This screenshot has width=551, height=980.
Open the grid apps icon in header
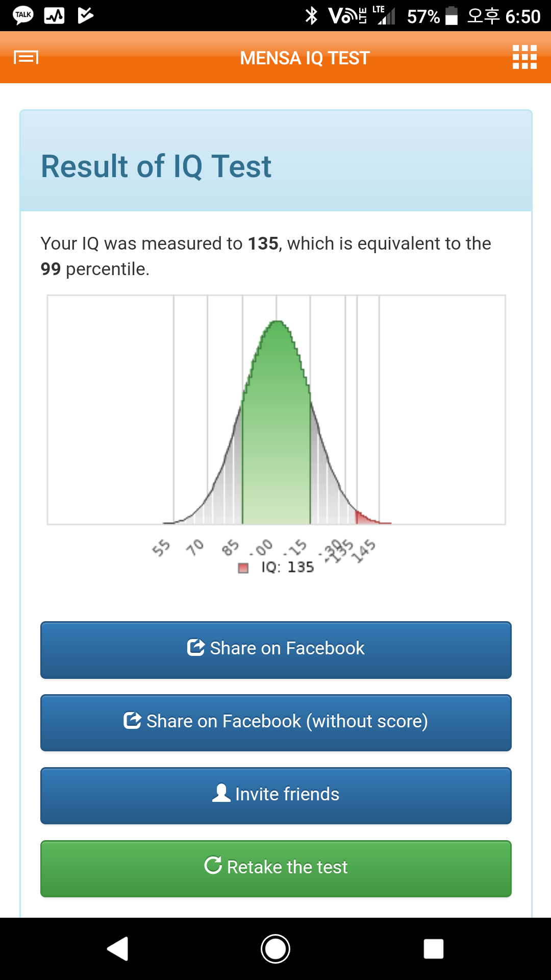524,57
